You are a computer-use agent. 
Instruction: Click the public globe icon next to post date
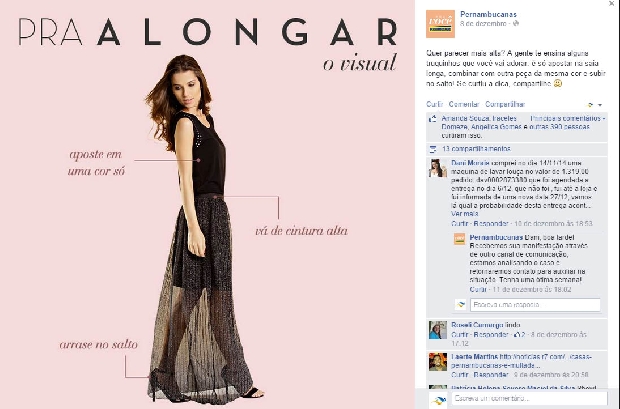tap(516, 24)
